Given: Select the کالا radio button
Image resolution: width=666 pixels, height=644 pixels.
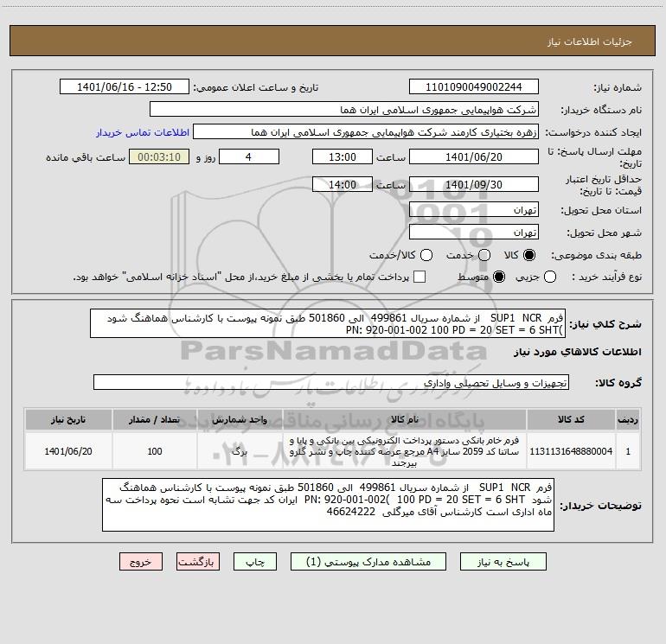Looking at the screenshot, I should pyautogui.click(x=529, y=255).
